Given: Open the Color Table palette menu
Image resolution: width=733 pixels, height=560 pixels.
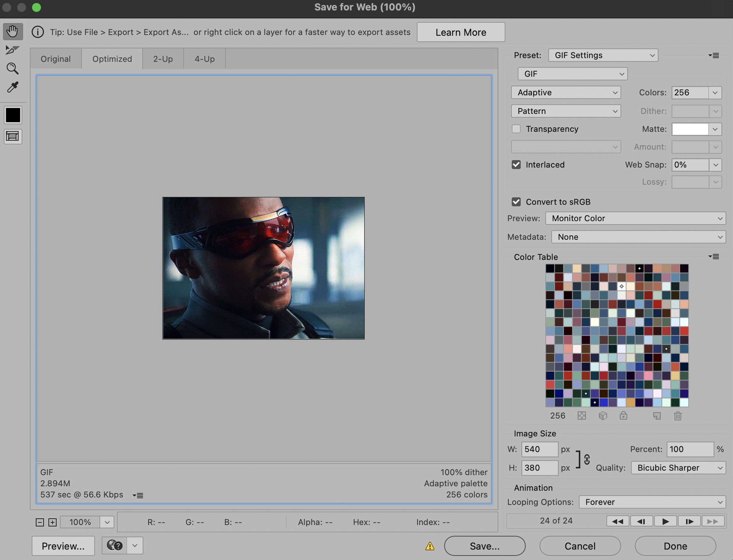Looking at the screenshot, I should [x=714, y=257].
